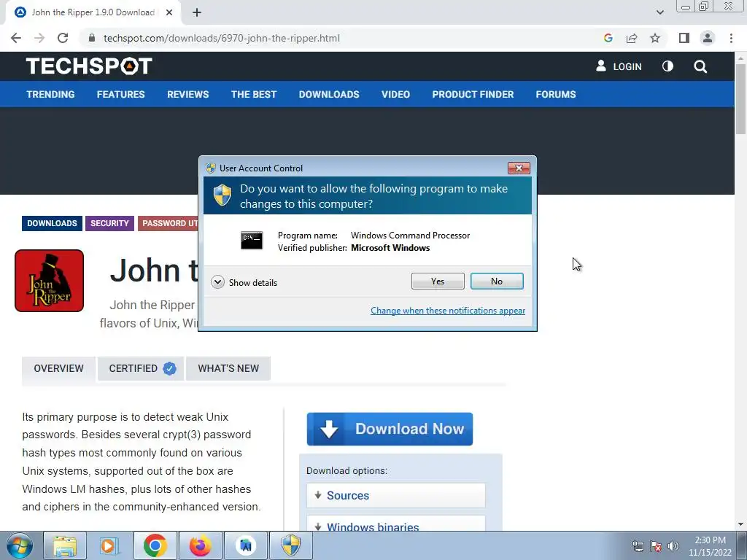Open THE BEST in the nav bar

click(x=253, y=94)
